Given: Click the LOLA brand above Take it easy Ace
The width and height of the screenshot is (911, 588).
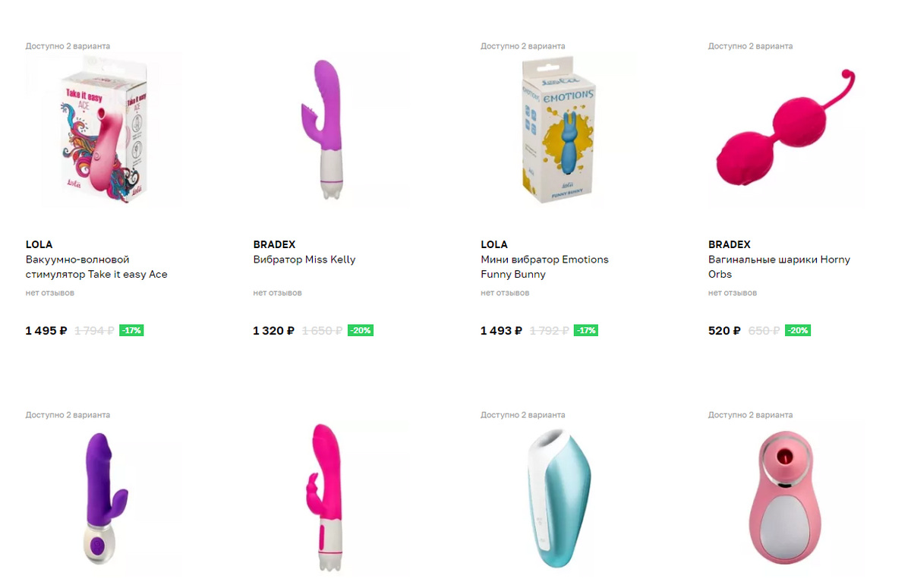Looking at the screenshot, I should click(39, 244).
